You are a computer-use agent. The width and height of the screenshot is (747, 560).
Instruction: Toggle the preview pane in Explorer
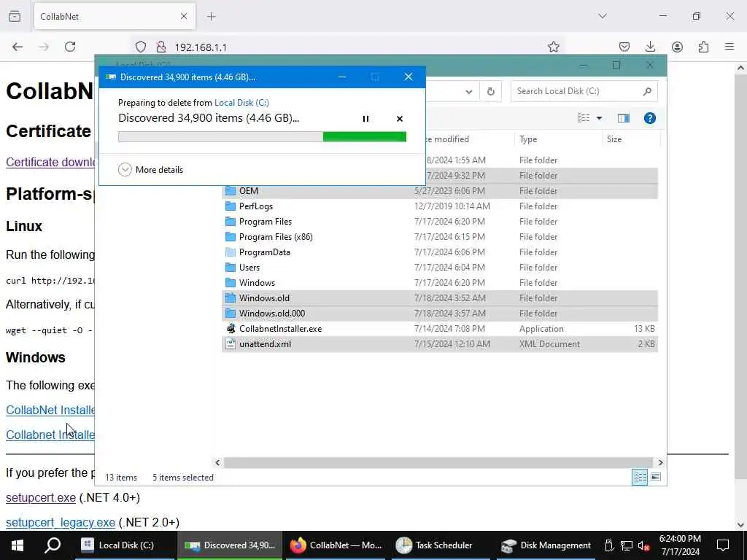tap(623, 117)
